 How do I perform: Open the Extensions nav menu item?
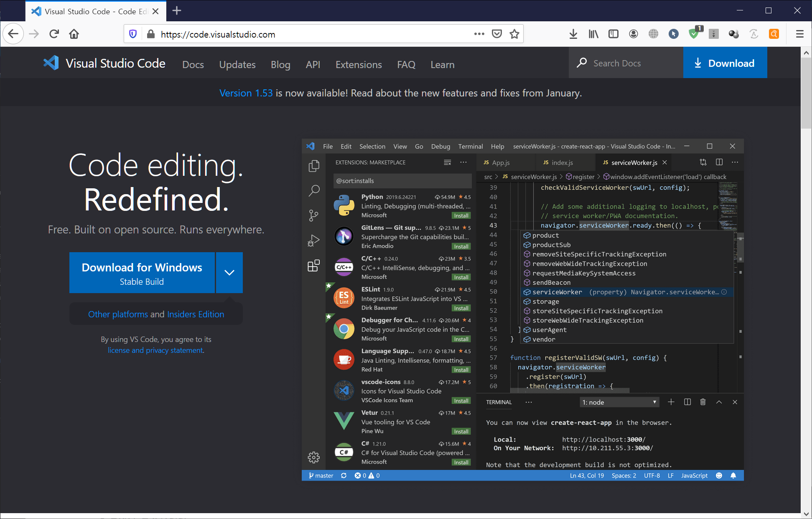(358, 65)
